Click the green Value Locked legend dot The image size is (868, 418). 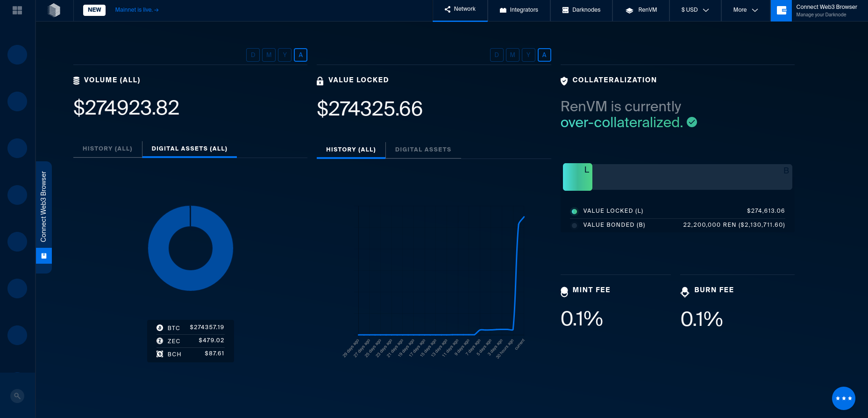(x=574, y=211)
